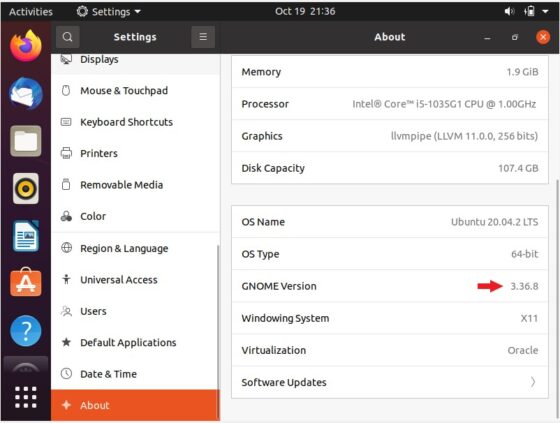The height and width of the screenshot is (423, 560).
Task: Click the About sparkle icon
Action: tap(66, 405)
